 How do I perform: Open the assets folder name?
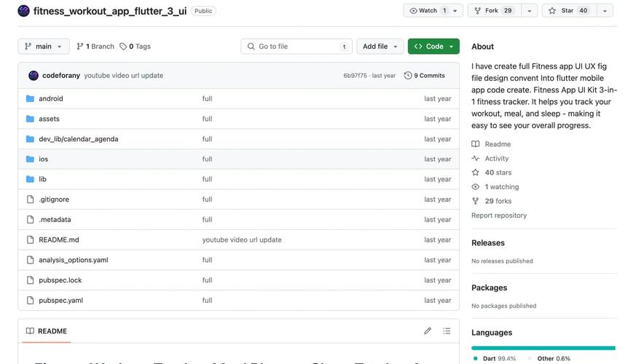pyautogui.click(x=50, y=119)
